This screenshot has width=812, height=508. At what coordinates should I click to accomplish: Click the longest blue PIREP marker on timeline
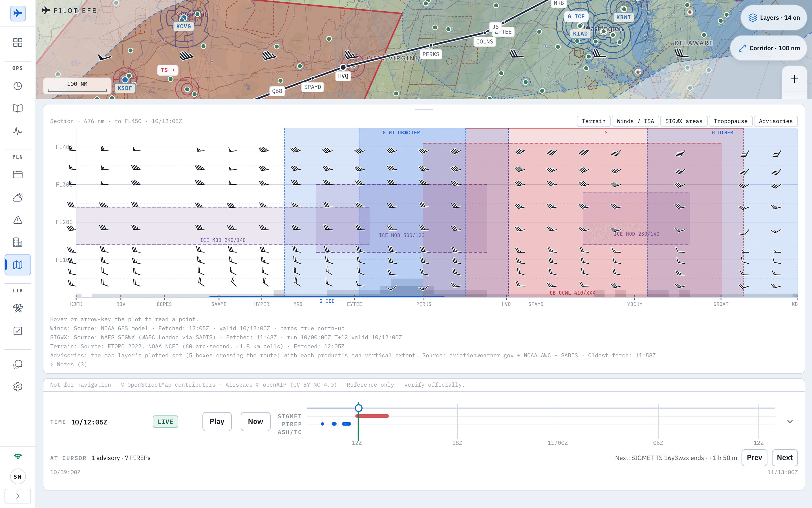pyautogui.click(x=346, y=424)
